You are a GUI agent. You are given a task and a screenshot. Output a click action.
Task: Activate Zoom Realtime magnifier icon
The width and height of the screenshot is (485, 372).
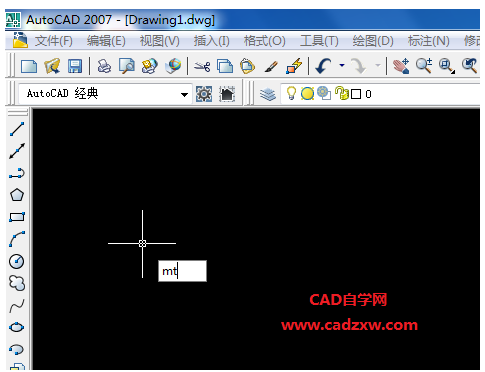424,66
